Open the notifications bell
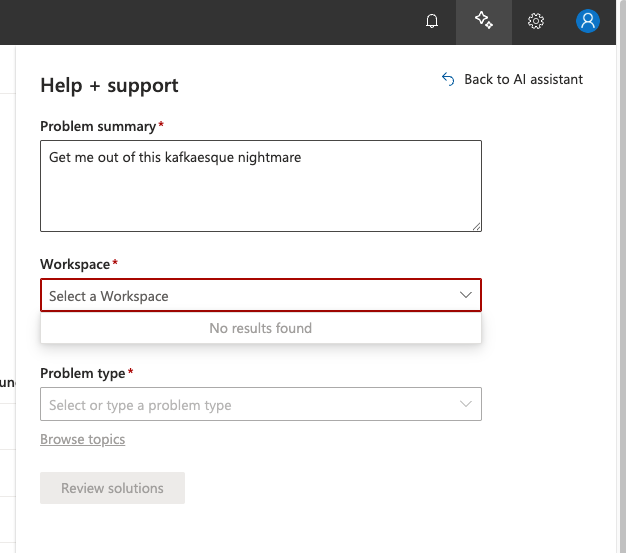The height and width of the screenshot is (553, 626). point(432,21)
